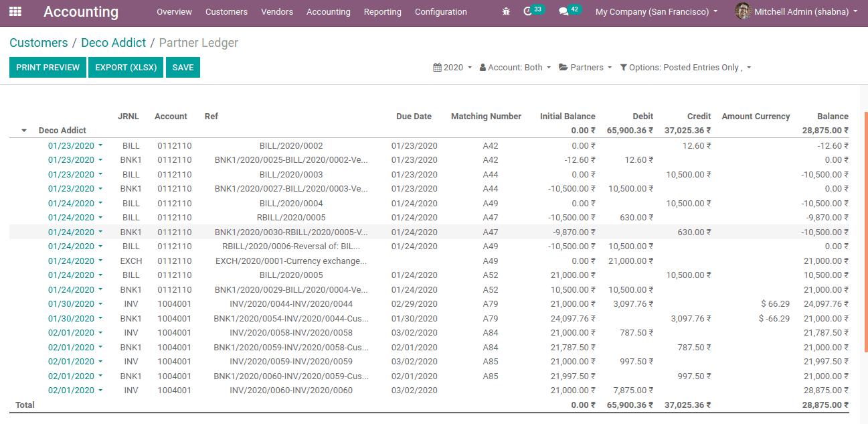The height and width of the screenshot is (424, 868).
Task: Click matching number A79 on INV row
Action: point(491,304)
